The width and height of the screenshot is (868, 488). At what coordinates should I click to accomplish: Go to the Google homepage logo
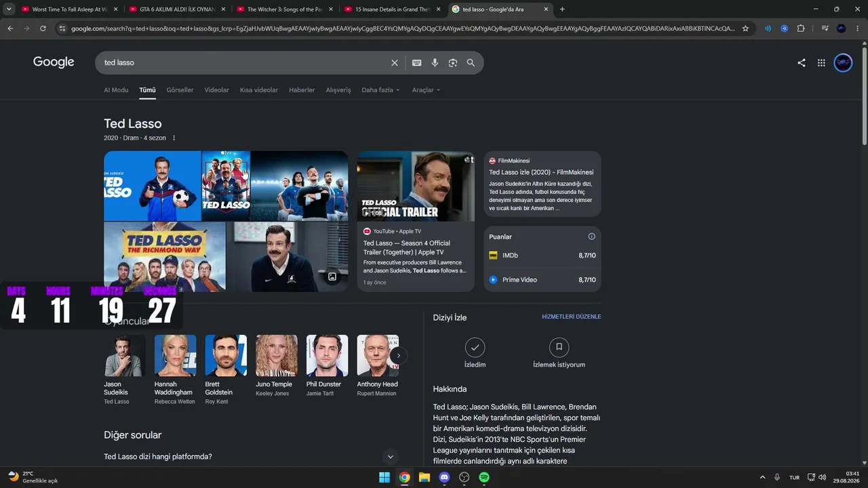pyautogui.click(x=54, y=62)
